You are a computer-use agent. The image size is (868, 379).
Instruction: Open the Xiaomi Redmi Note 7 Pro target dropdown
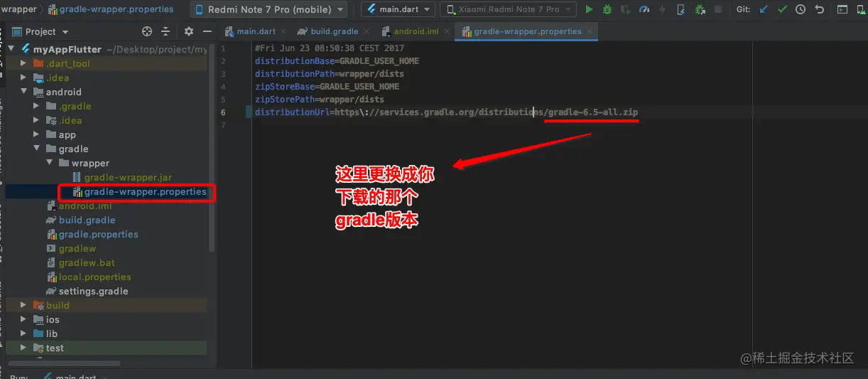[x=508, y=9]
